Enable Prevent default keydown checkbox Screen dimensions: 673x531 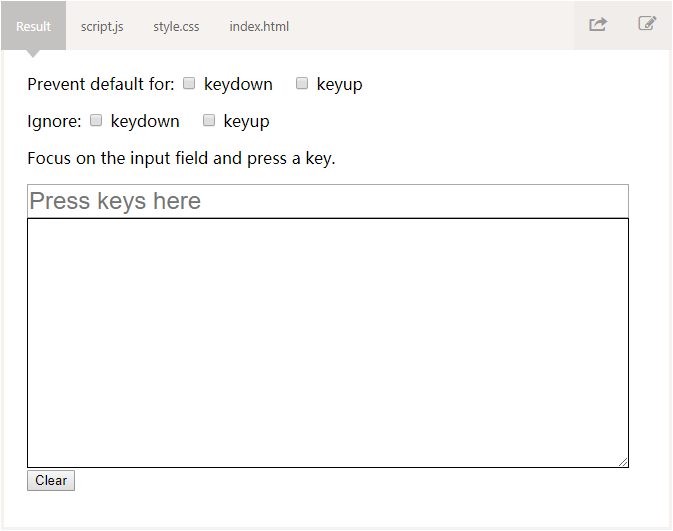189,84
